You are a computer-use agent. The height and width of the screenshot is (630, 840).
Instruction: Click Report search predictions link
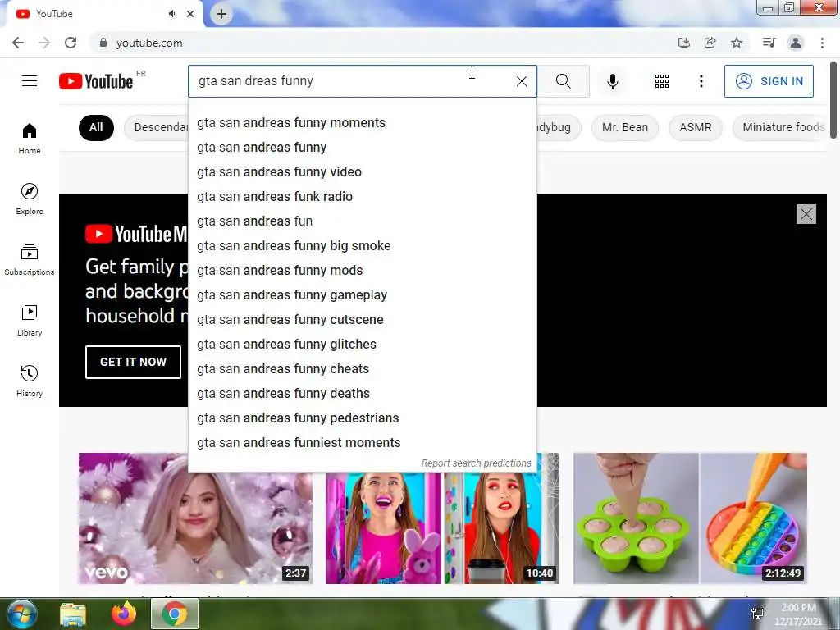click(477, 463)
